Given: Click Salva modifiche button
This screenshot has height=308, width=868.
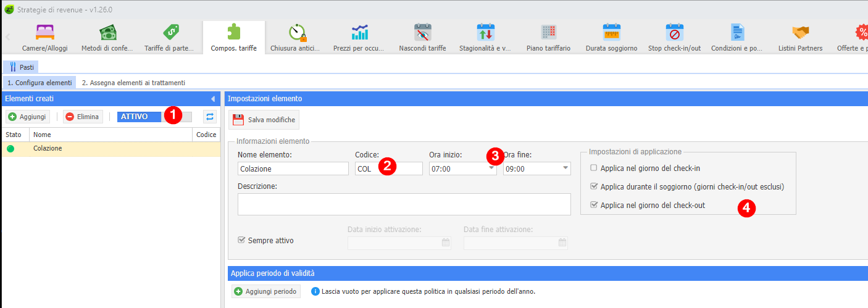Looking at the screenshot, I should click(x=264, y=120).
